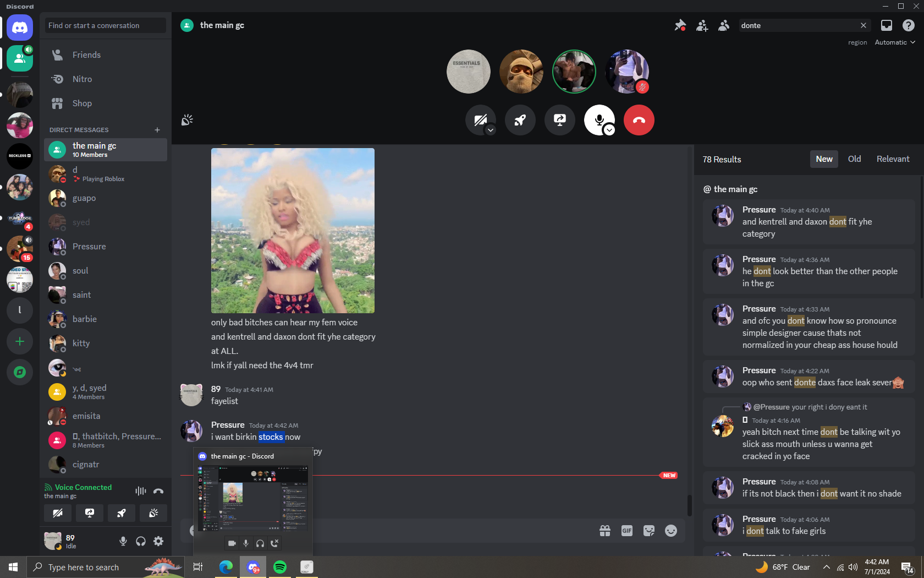924x578 pixels.
Task: Open Microsoft Edge from the taskbar
Action: pyautogui.click(x=226, y=567)
